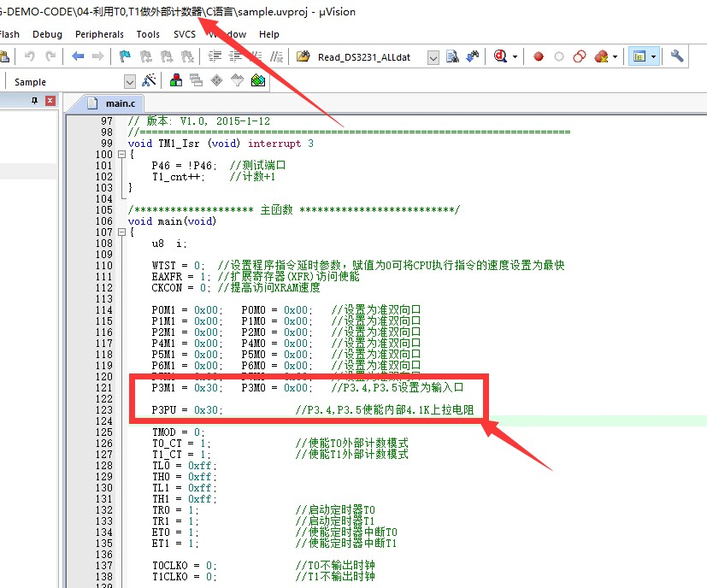707x588 pixels.
Task: Insert a breakpoint using the red dot icon
Action: click(x=539, y=57)
